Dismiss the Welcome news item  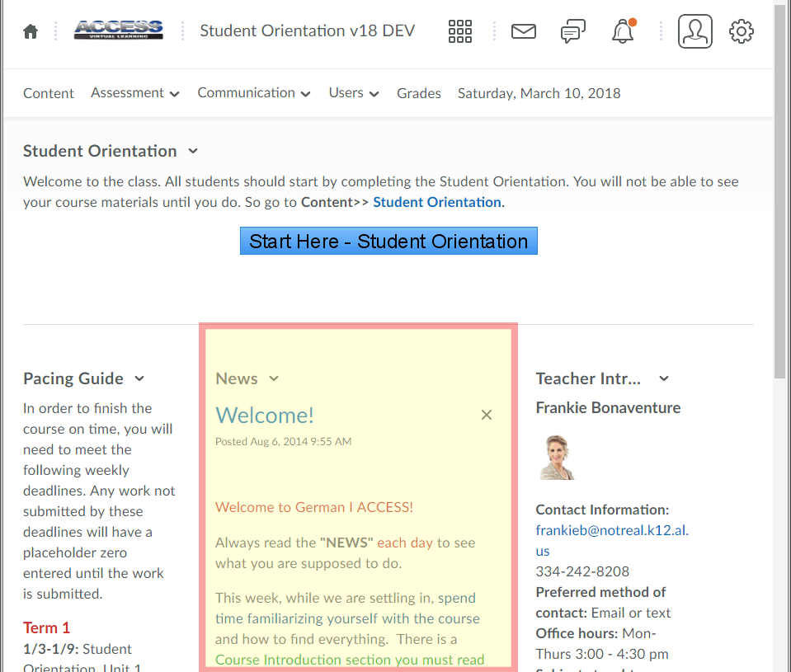pos(487,415)
